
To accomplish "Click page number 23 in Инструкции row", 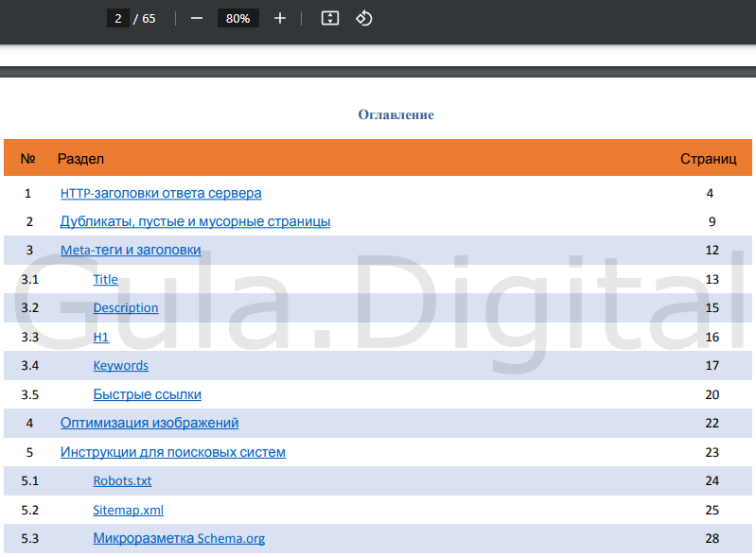I will [712, 452].
